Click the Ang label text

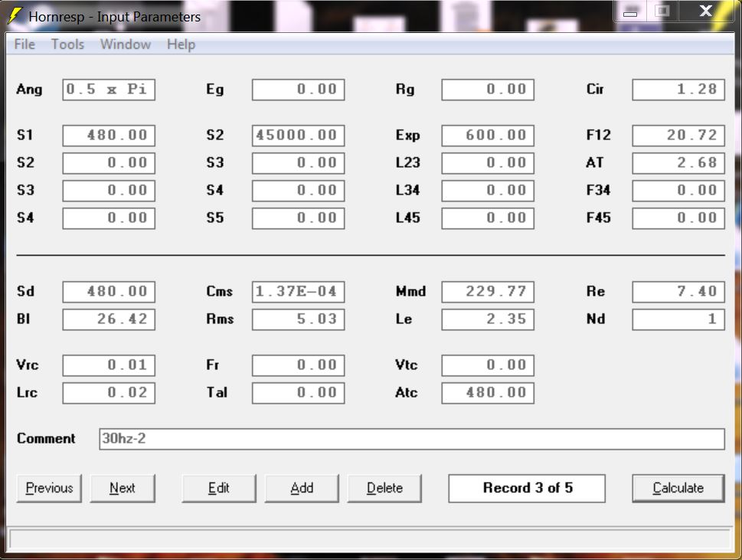29,90
